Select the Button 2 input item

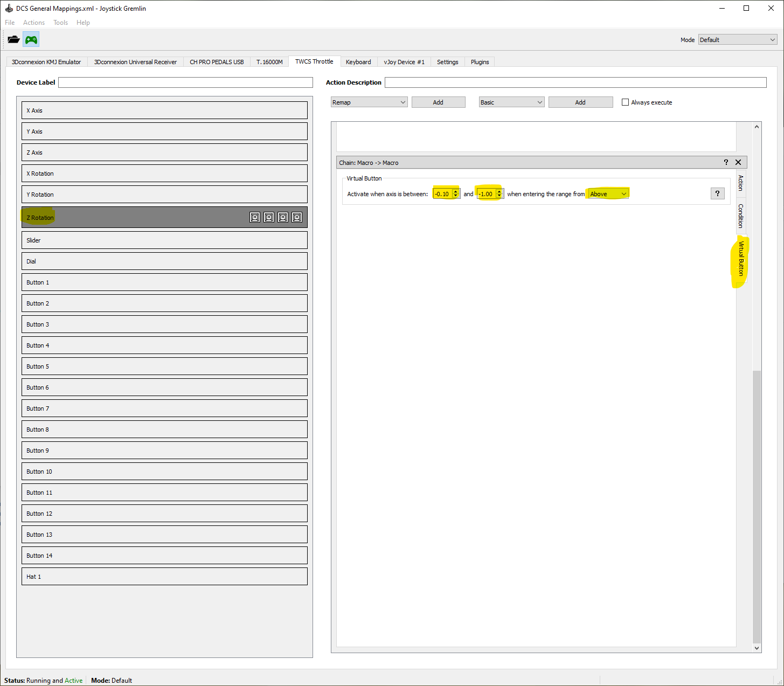[x=164, y=303]
